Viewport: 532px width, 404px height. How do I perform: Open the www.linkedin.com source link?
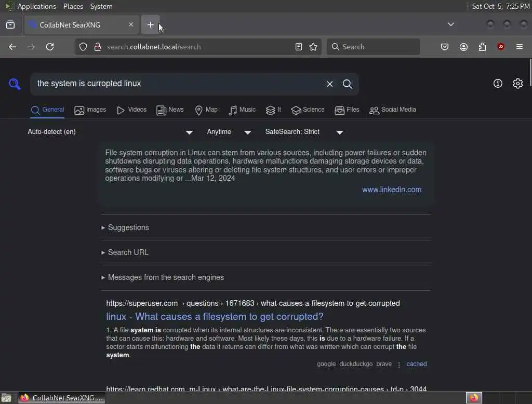tap(392, 190)
